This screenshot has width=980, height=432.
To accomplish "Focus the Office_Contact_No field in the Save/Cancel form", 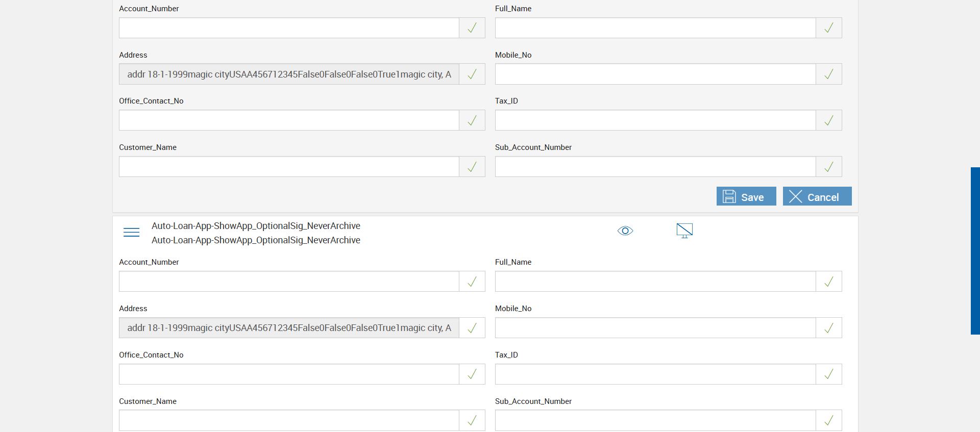I will click(289, 120).
